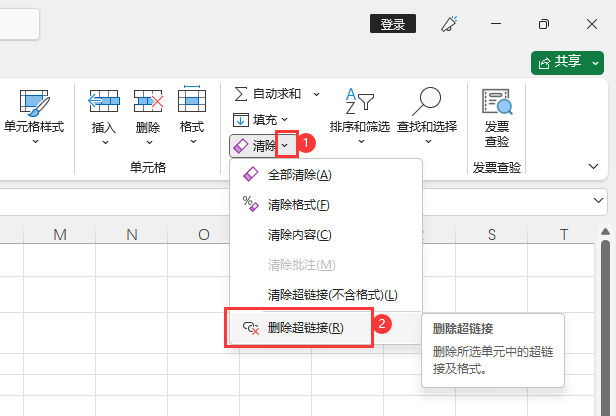Select Clear Contents (清除内容) menu item

[299, 235]
